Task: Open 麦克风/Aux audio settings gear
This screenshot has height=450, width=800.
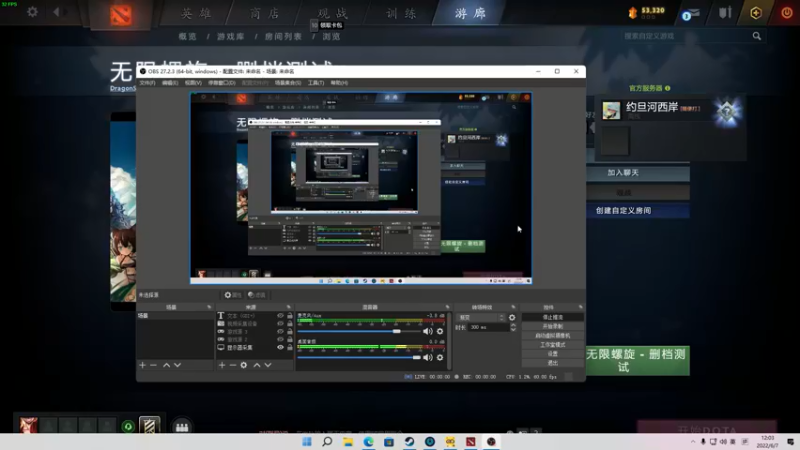Action: [440, 331]
